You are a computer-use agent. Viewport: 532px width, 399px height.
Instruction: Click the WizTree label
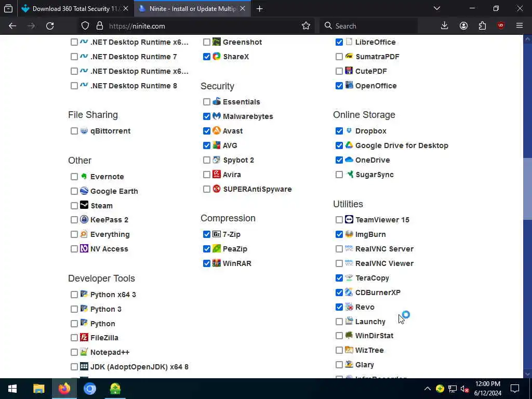(x=369, y=350)
